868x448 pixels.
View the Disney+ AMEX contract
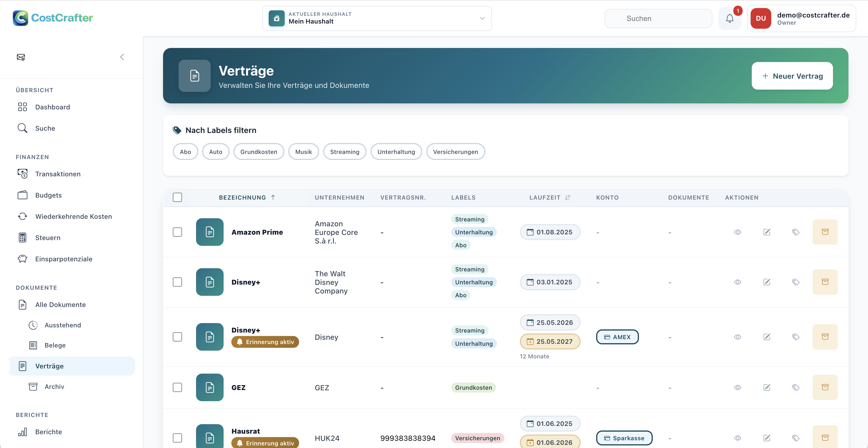pos(738,337)
